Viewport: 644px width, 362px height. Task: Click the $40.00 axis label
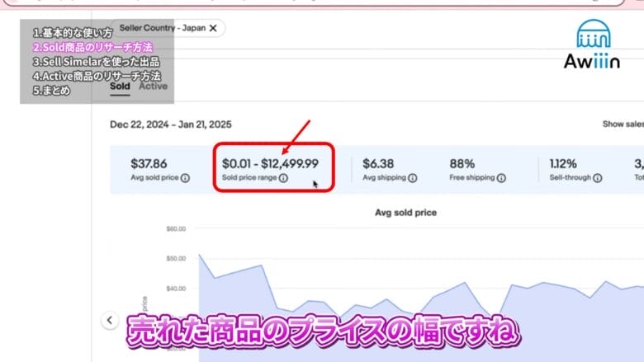coord(176,289)
